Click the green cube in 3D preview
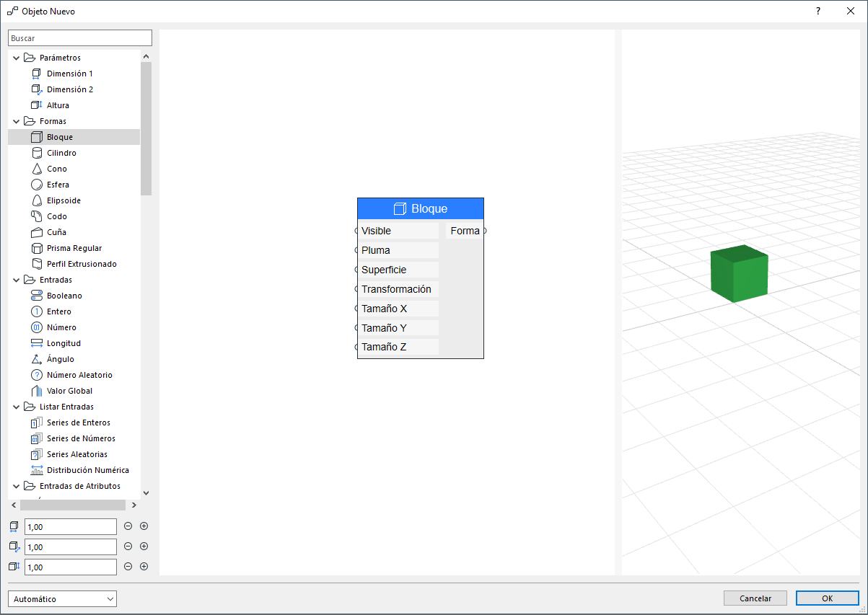The height and width of the screenshot is (615, 868). [739, 273]
